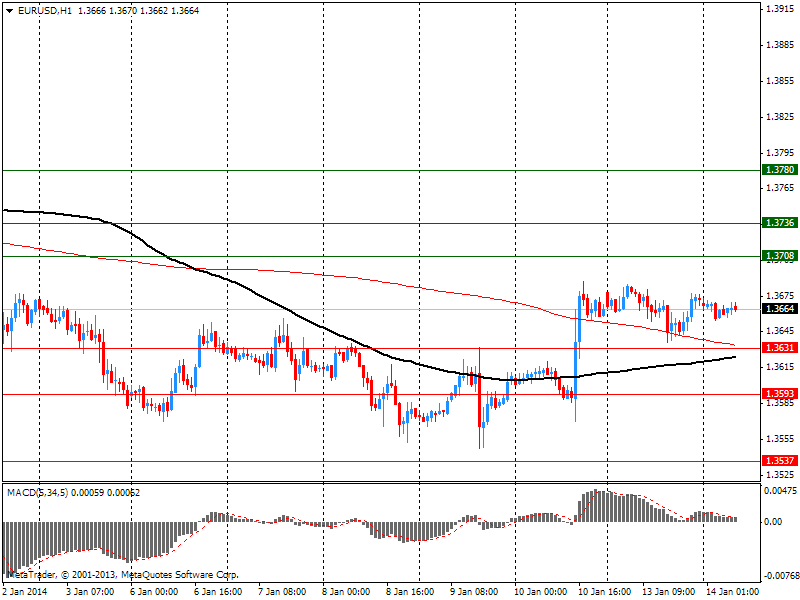
Task: Click the 6 Jan 16:00 time axis label
Action: (220, 591)
